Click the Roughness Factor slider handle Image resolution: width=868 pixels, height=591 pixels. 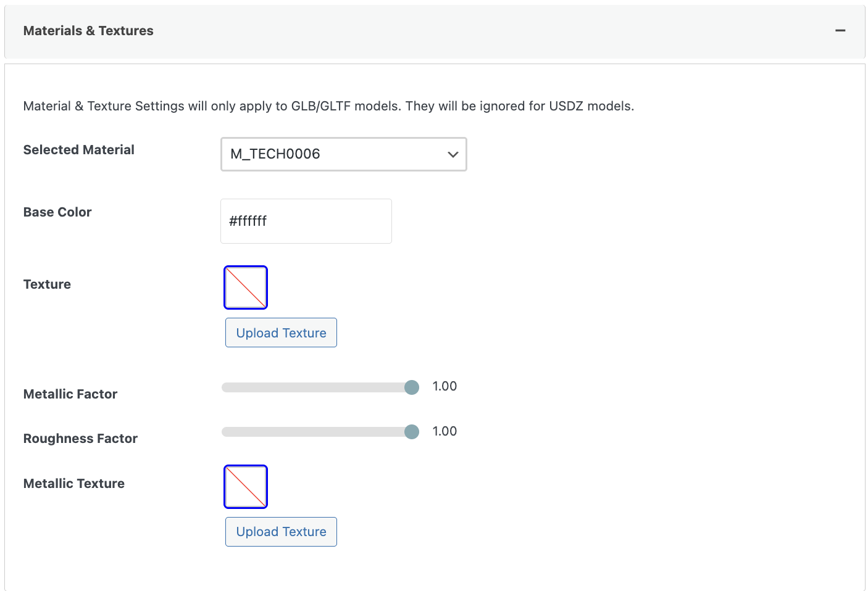tap(412, 432)
